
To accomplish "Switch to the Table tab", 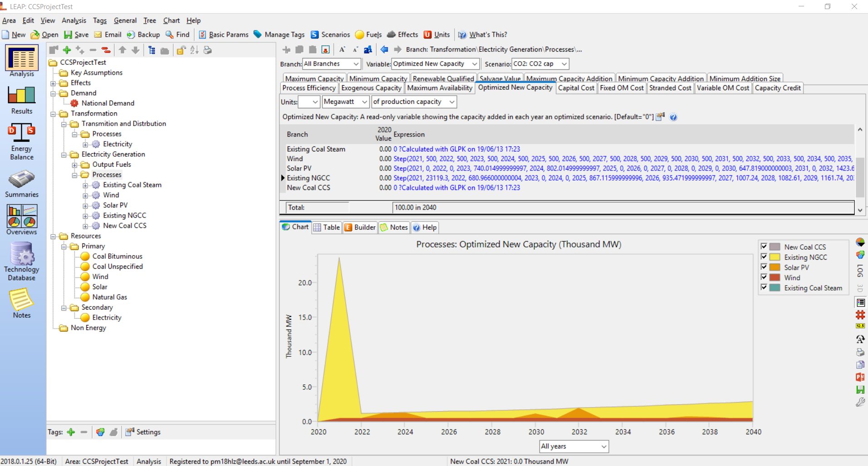I will [327, 227].
